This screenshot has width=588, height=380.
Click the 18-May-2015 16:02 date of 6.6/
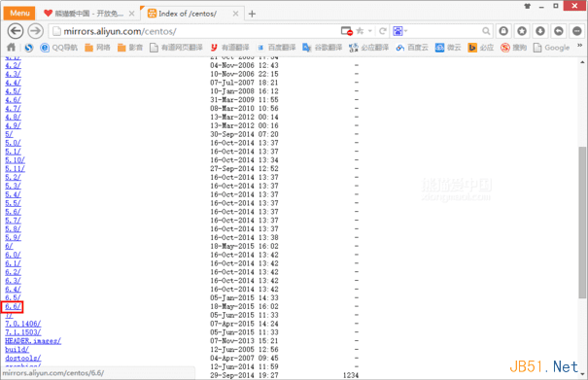(x=244, y=306)
